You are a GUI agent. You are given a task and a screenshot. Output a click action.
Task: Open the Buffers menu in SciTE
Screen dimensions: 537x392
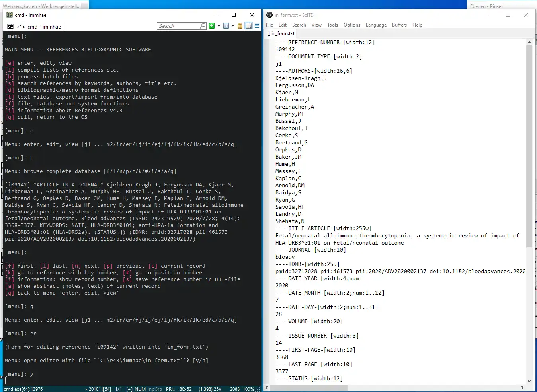(x=399, y=25)
